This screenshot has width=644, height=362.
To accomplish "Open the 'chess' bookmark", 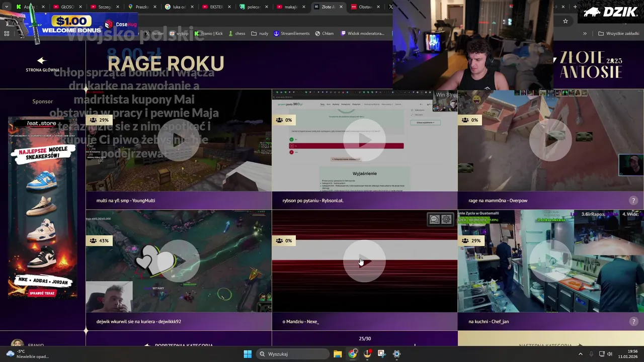I will coord(236,34).
